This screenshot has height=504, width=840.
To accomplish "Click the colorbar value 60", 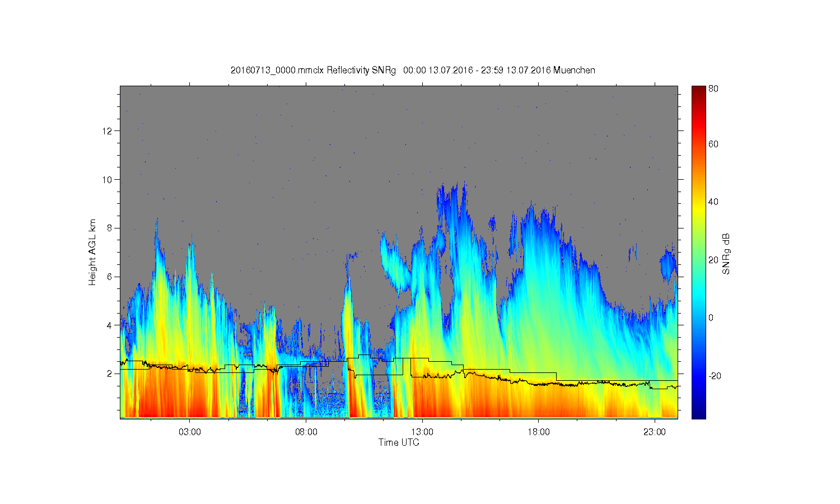I will (713, 144).
